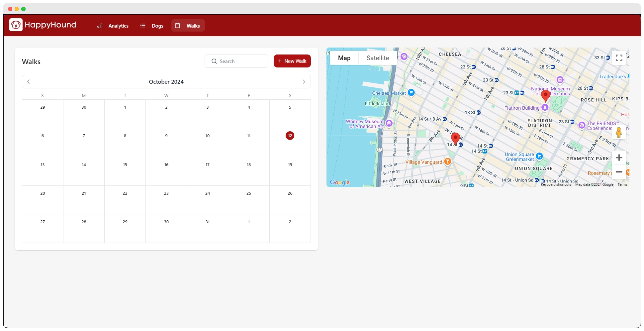Select October 12 highlighted date

pyautogui.click(x=290, y=136)
